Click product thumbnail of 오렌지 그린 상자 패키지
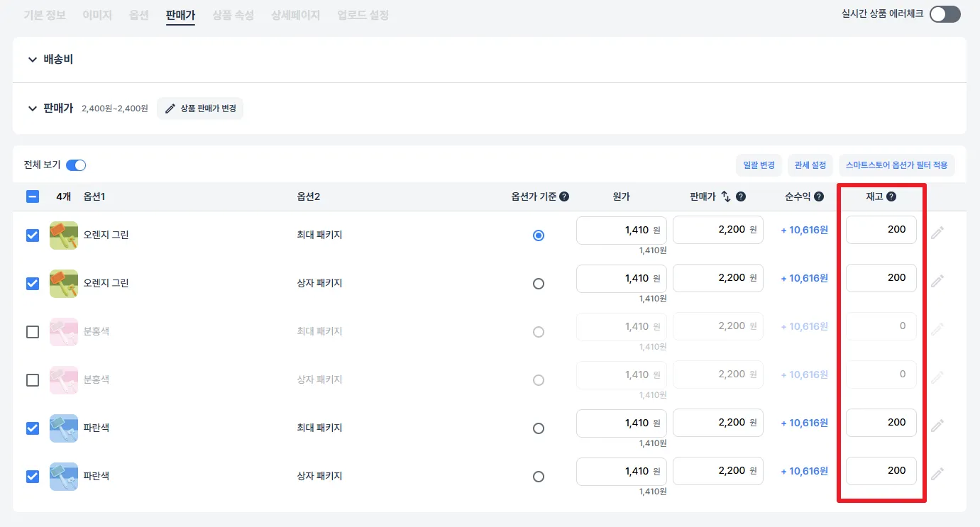Viewport: 980px width, 527px height. click(64, 284)
